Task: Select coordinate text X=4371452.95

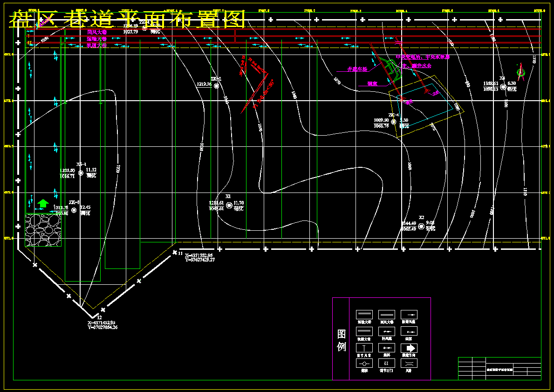Action: [x=102, y=323]
